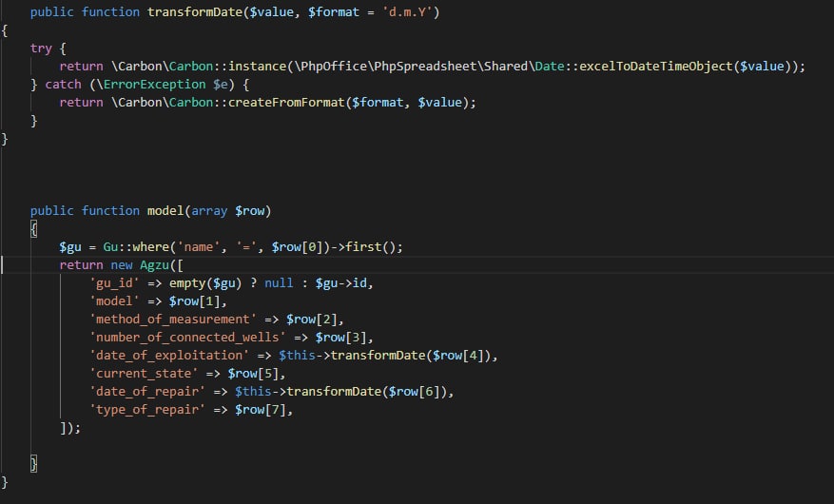Click the highlighted opening brace of model

click(x=33, y=229)
